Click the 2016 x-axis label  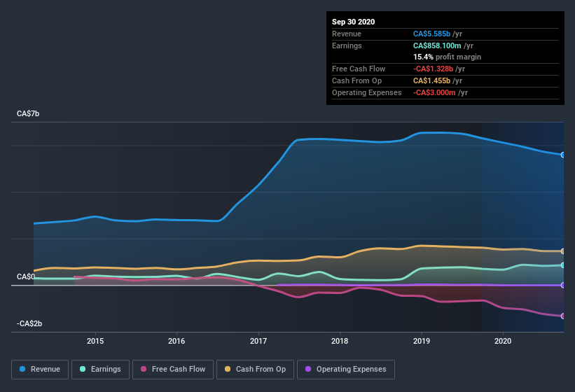click(x=176, y=341)
